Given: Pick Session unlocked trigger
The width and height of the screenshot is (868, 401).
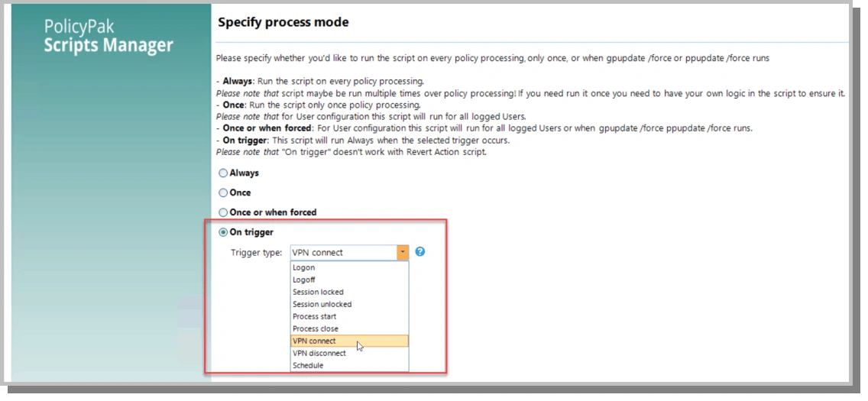Looking at the screenshot, I should point(349,304).
